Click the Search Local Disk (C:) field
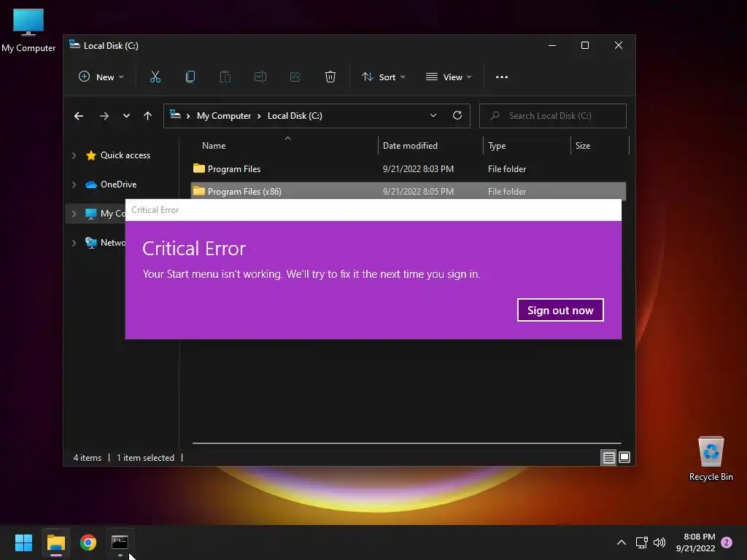747x560 pixels. (553, 116)
